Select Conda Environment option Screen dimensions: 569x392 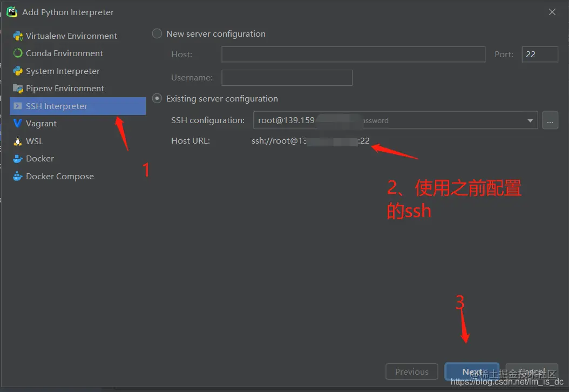pyautogui.click(x=78, y=53)
